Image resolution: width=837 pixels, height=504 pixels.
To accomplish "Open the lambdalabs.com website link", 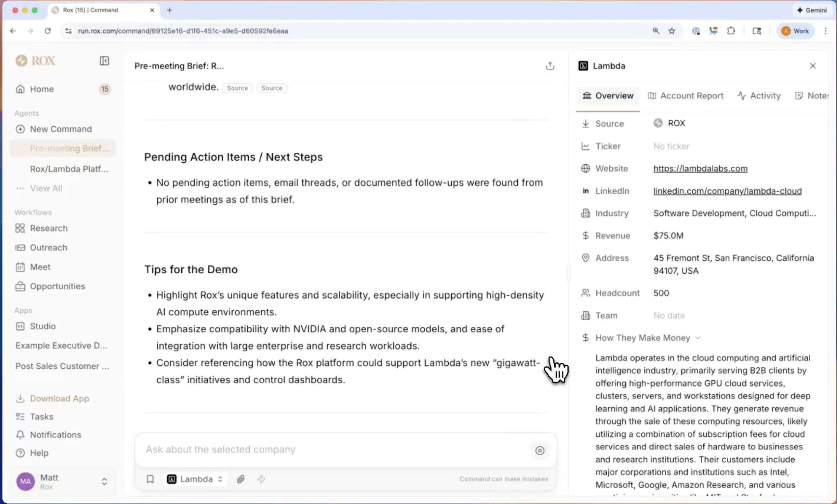I will pyautogui.click(x=700, y=168).
